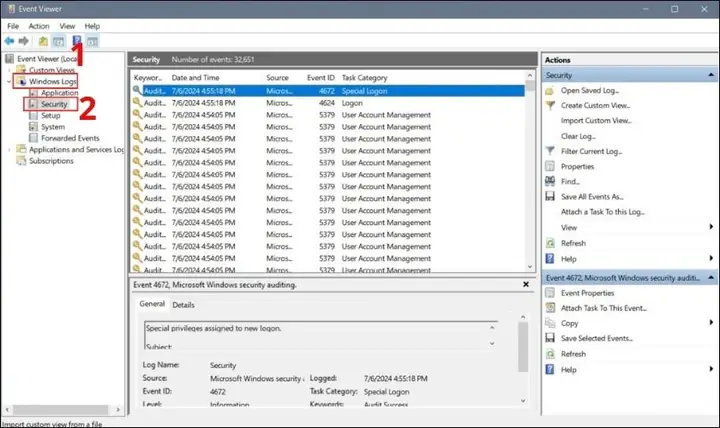Image resolution: width=720 pixels, height=428 pixels.
Task: Close the event preview pane
Action: pos(526,285)
